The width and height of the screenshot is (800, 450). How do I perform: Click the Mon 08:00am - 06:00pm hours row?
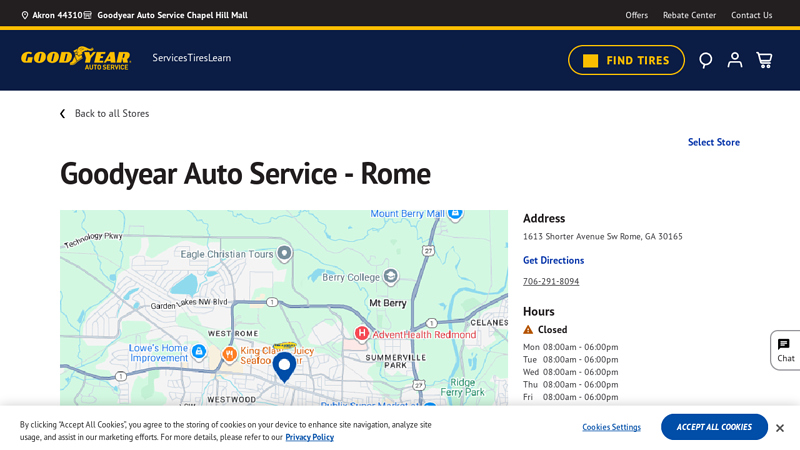tap(570, 347)
